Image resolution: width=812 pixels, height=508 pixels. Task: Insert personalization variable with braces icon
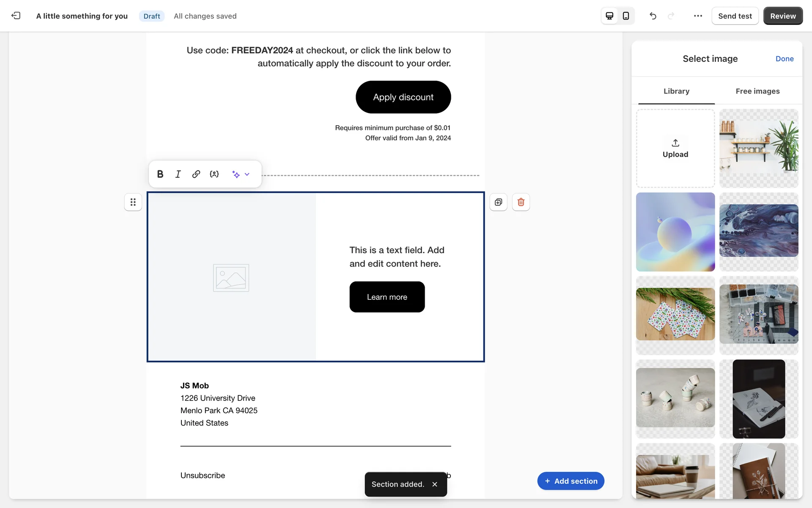(214, 174)
